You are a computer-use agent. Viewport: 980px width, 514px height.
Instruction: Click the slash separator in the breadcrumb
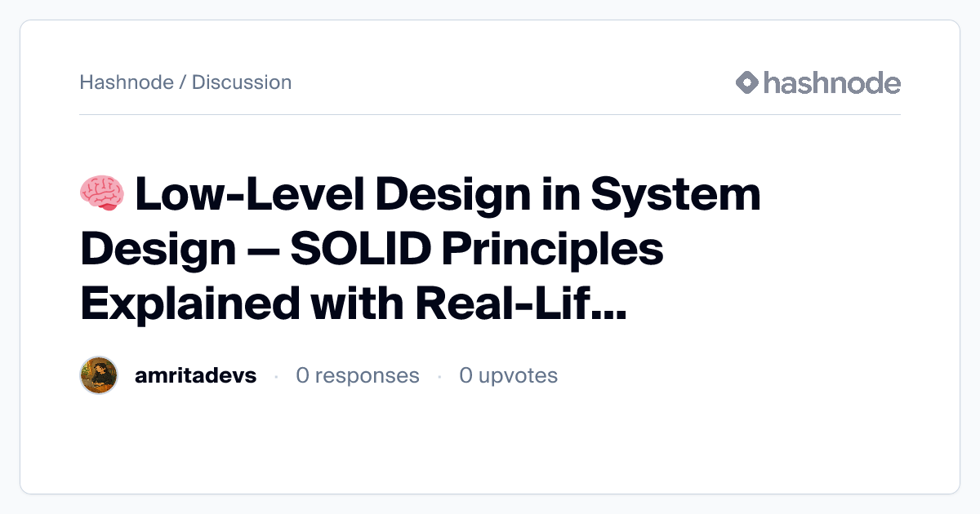click(x=183, y=82)
